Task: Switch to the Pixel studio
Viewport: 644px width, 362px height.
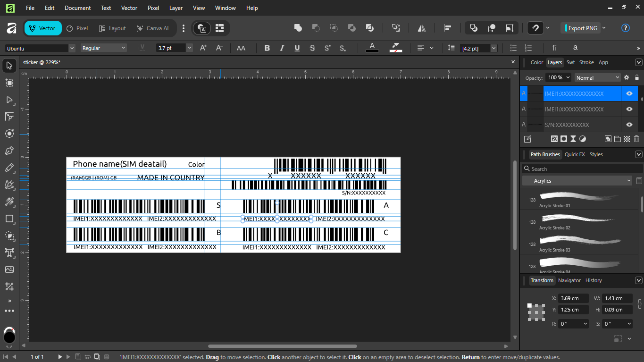Action: [77, 28]
